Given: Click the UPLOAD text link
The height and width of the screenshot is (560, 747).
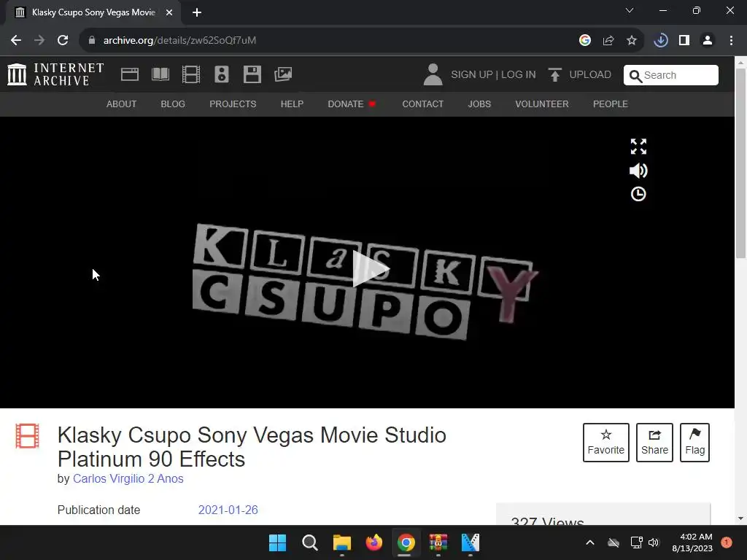Looking at the screenshot, I should point(590,75).
